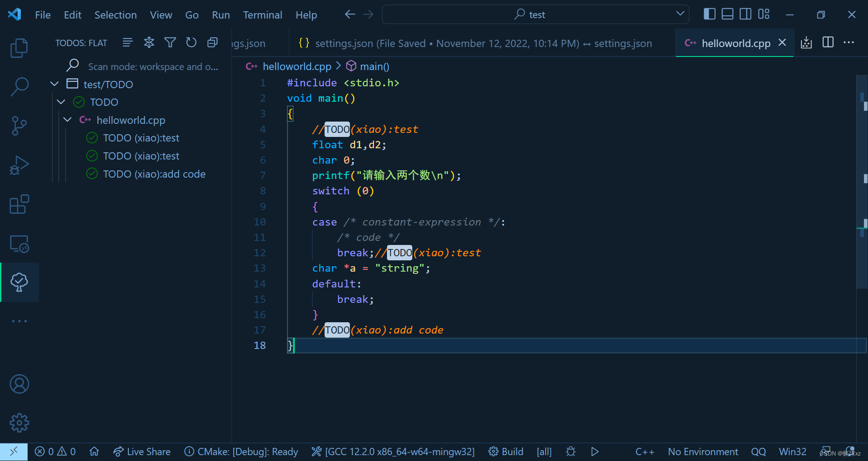Toggle the primary side bar
The width and height of the screenshot is (868, 461).
point(709,14)
